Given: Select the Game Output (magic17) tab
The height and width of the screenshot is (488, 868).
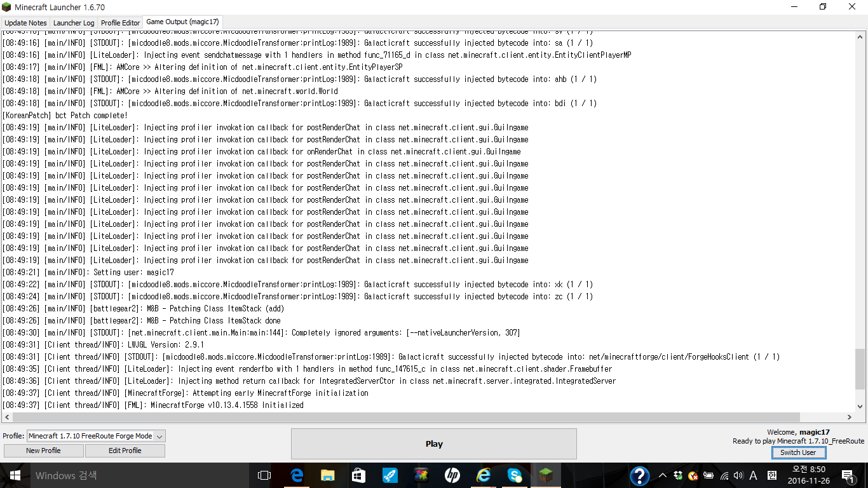Looking at the screenshot, I should [x=182, y=22].
